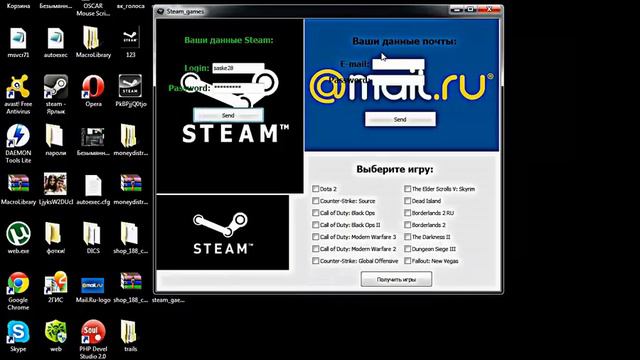This screenshot has height=360, width=640.
Task: Click Send under Steam login
Action: pos(228,116)
